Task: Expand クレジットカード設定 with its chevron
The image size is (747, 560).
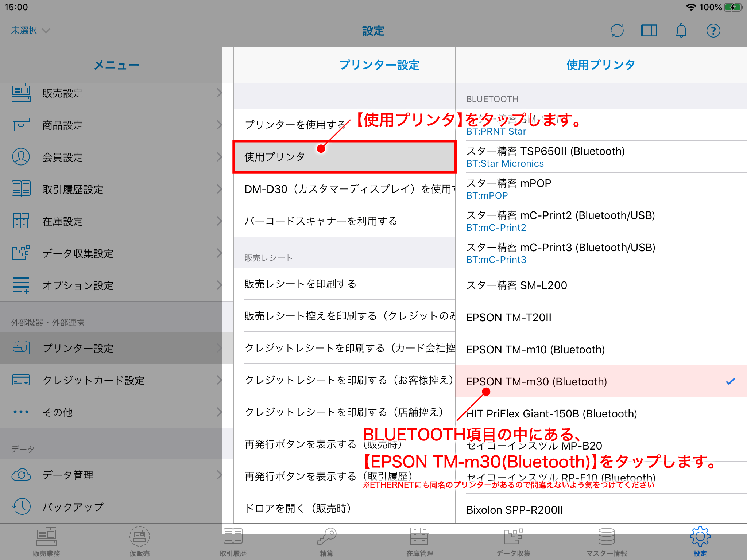Action: [219, 380]
